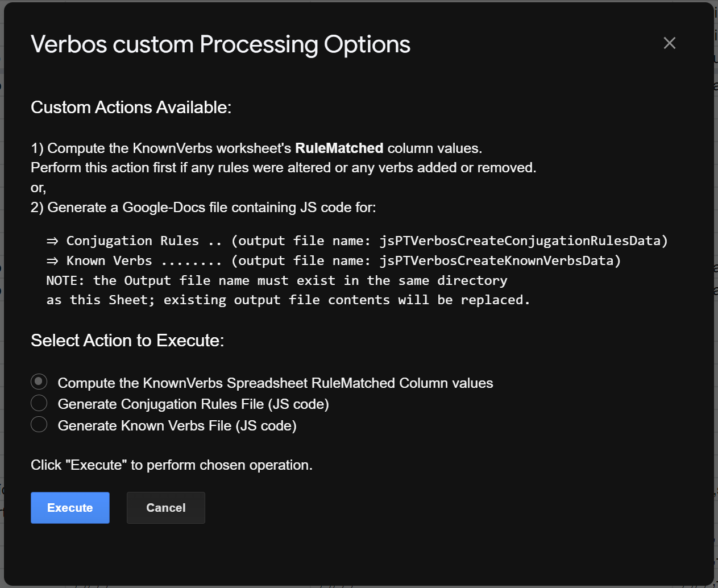Click the arrow symbol before "Known Verbs"
The width and height of the screenshot is (718, 588).
pos(52,261)
